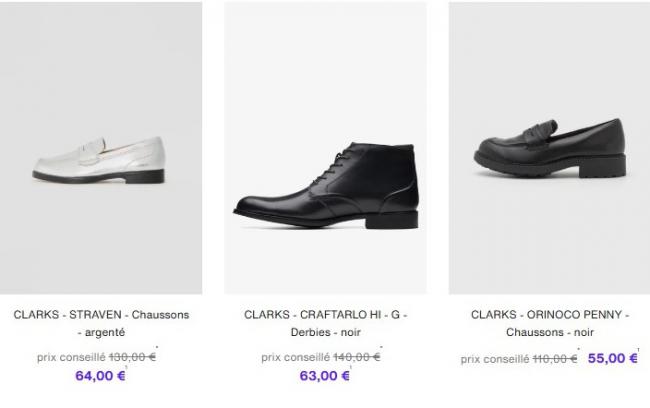Open the black Craftarlo Hi boot image
Image resolution: width=650 pixels, height=408 pixels.
[325, 148]
